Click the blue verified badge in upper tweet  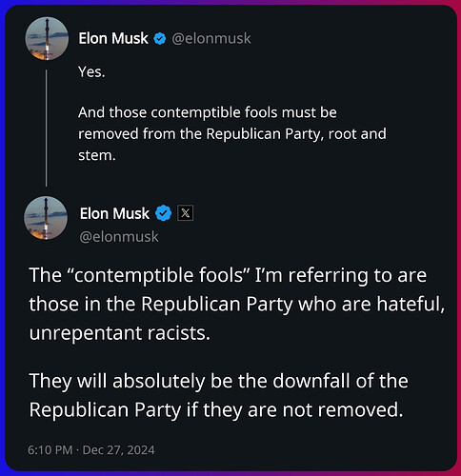tap(160, 39)
